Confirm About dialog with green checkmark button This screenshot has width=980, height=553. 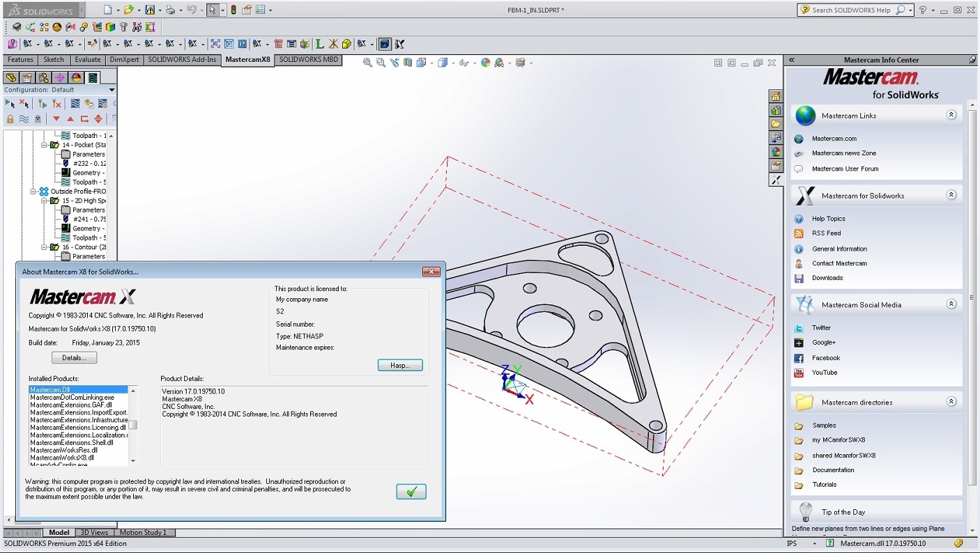click(x=411, y=492)
